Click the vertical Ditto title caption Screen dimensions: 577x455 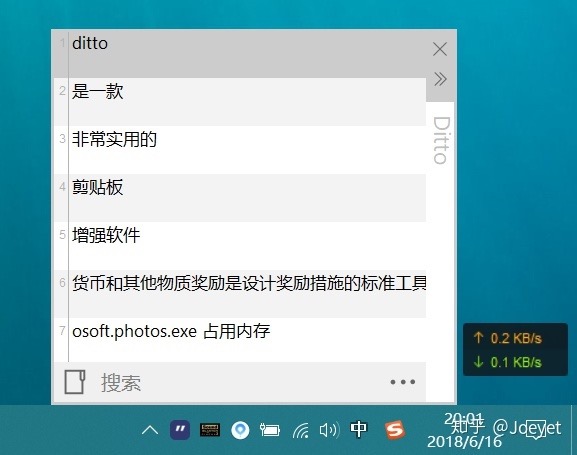441,140
